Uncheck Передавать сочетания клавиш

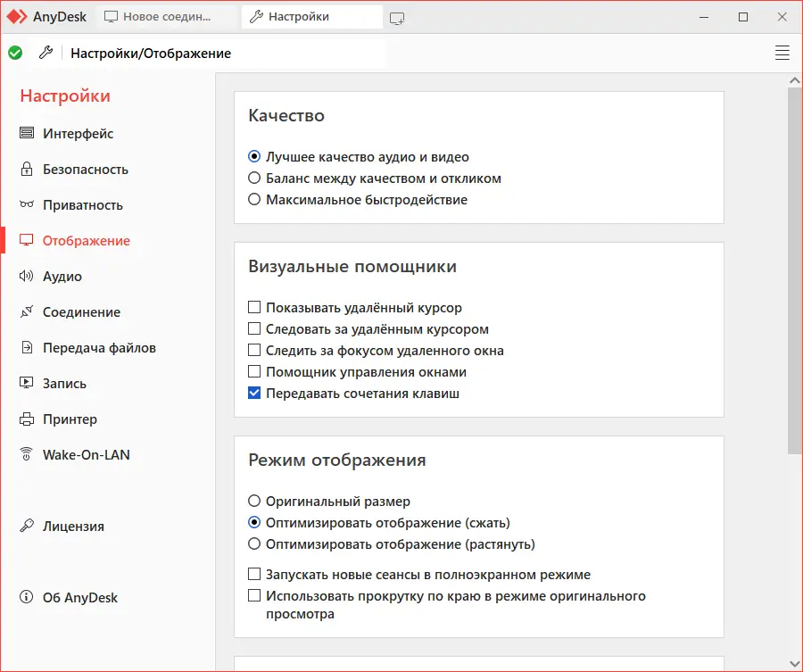click(254, 394)
